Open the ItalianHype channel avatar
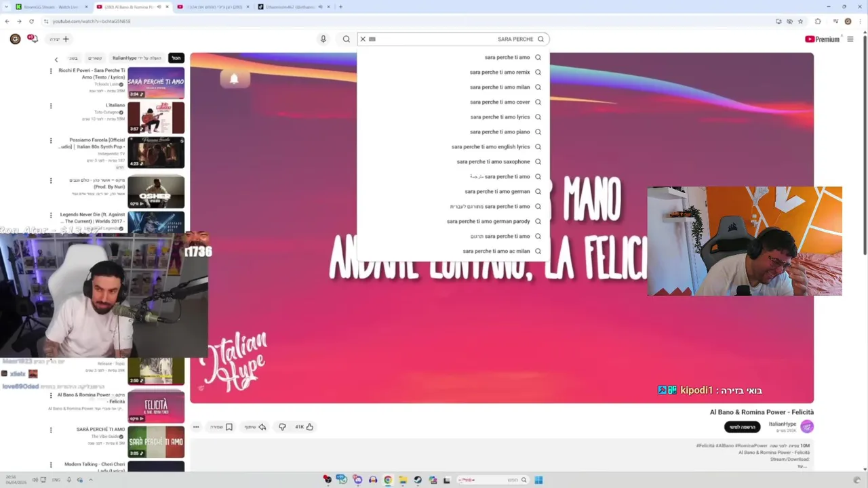868x488 pixels. (806, 426)
